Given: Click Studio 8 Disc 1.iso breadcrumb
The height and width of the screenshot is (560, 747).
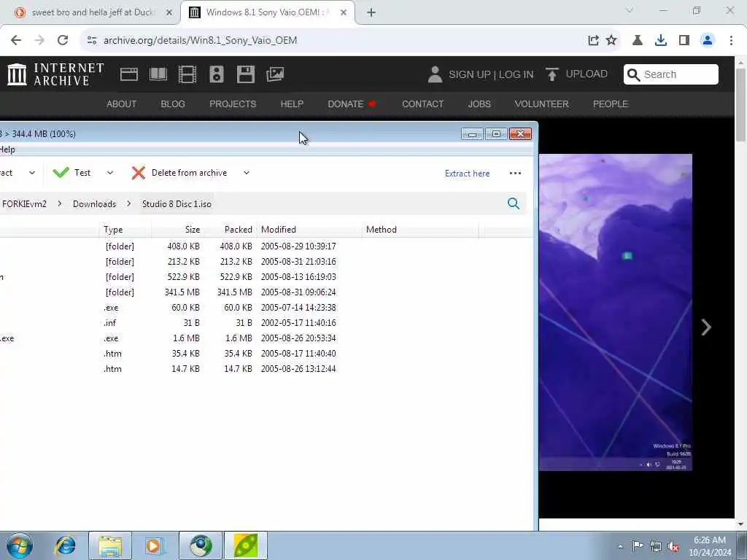Looking at the screenshot, I should [x=177, y=204].
